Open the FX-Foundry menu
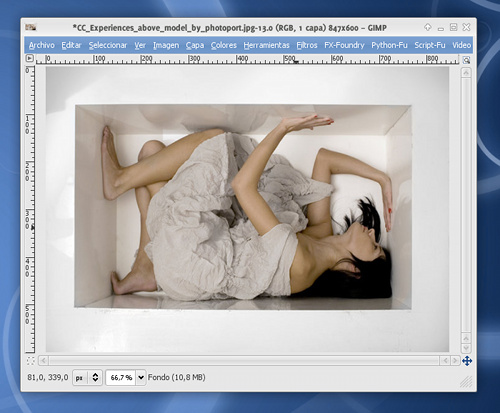Image resolution: width=500 pixels, height=413 pixels. pos(344,45)
